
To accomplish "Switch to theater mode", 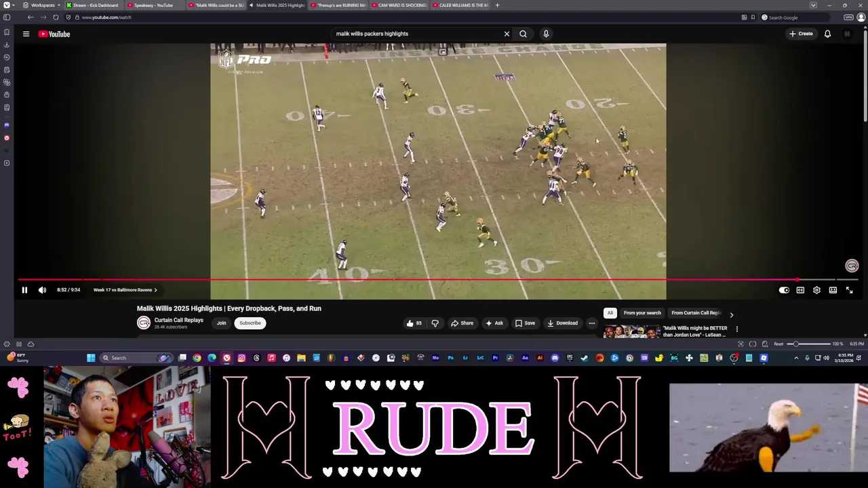I will click(833, 290).
